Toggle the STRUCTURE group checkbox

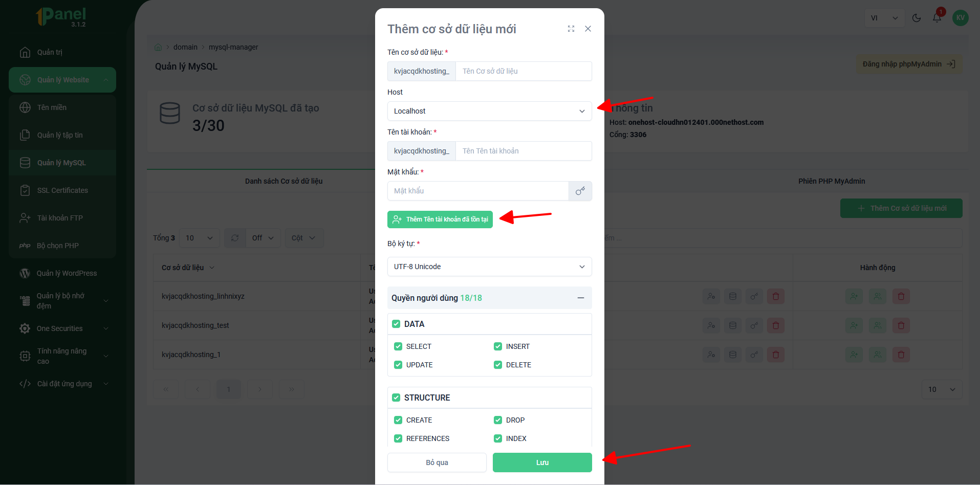(396, 398)
